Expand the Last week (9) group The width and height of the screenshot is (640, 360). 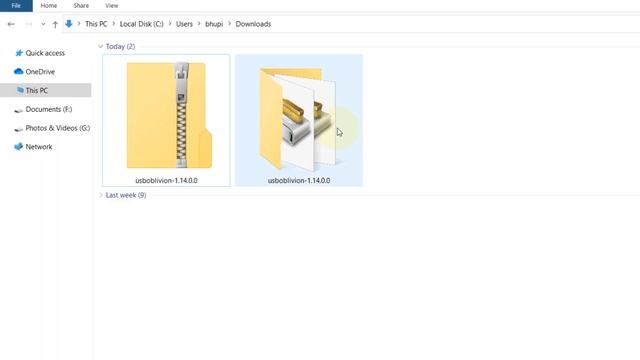click(x=100, y=195)
